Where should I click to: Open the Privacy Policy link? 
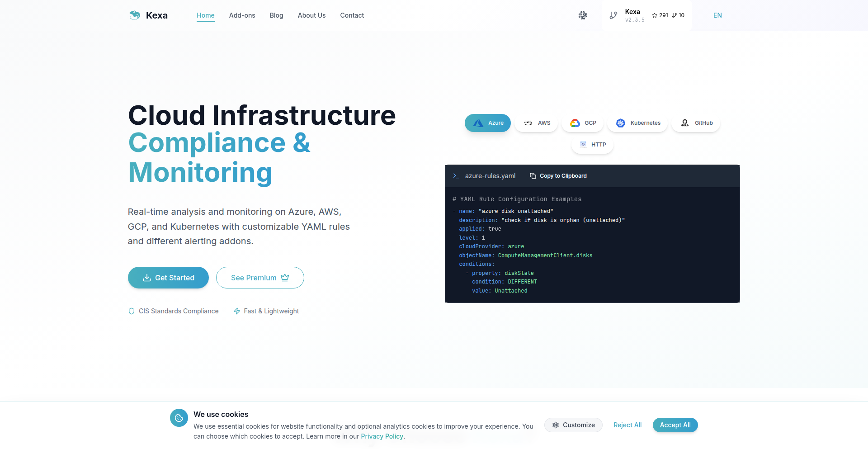(382, 436)
